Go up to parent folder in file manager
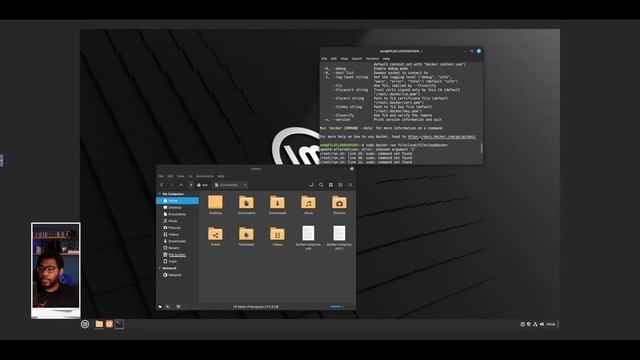 (180, 185)
